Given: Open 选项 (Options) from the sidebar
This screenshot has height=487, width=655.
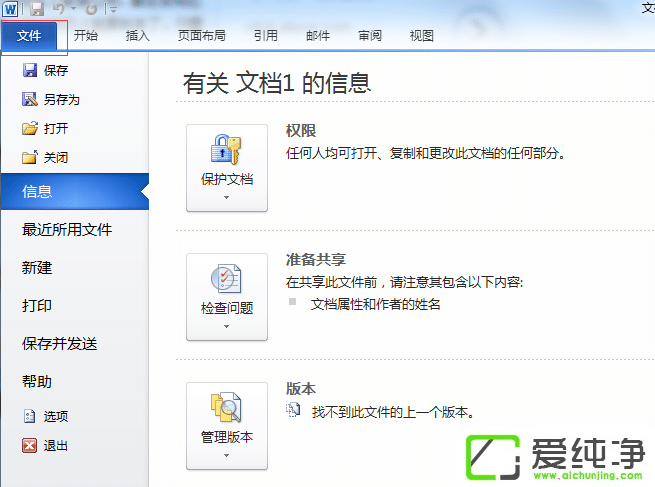Looking at the screenshot, I should click(55, 416).
